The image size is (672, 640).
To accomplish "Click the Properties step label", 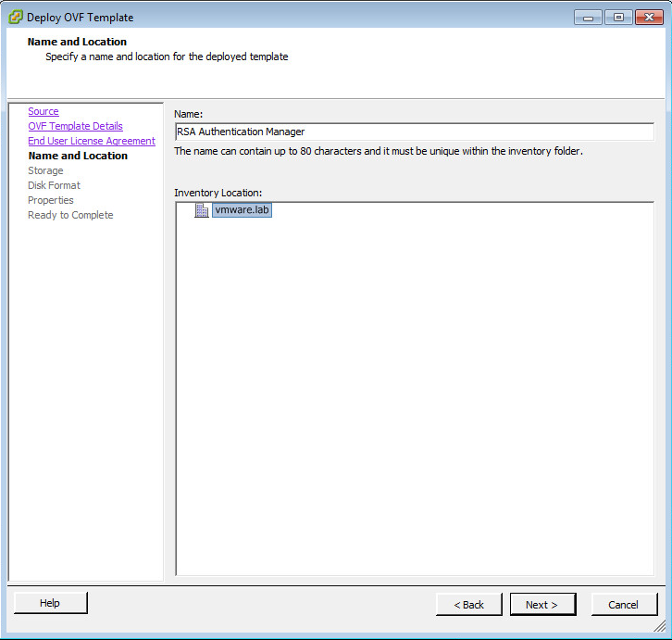I will (x=51, y=200).
